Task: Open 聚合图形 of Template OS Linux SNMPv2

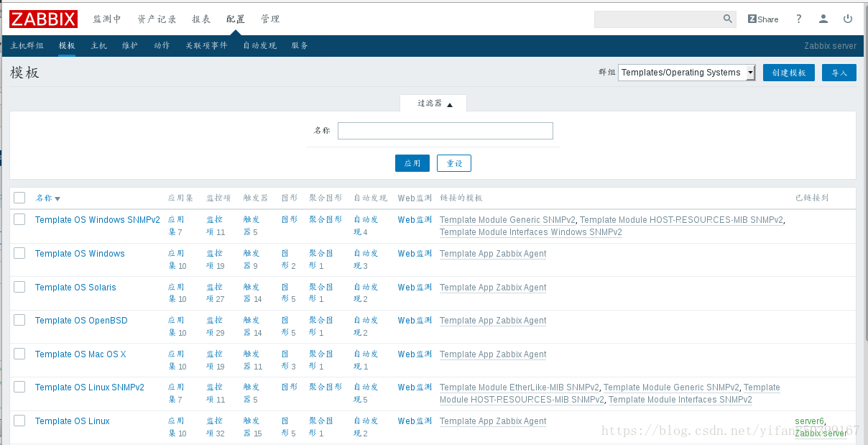Action: (x=325, y=387)
